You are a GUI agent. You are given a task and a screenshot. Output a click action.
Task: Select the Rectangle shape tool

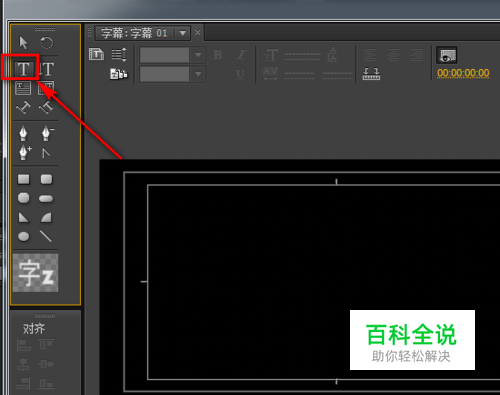tap(23, 179)
